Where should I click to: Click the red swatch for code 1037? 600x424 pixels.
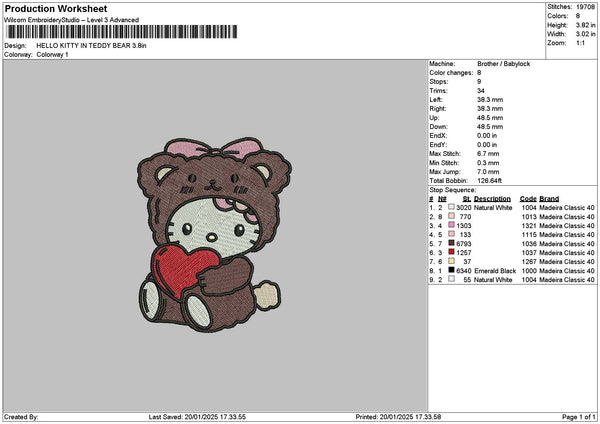[x=452, y=252]
